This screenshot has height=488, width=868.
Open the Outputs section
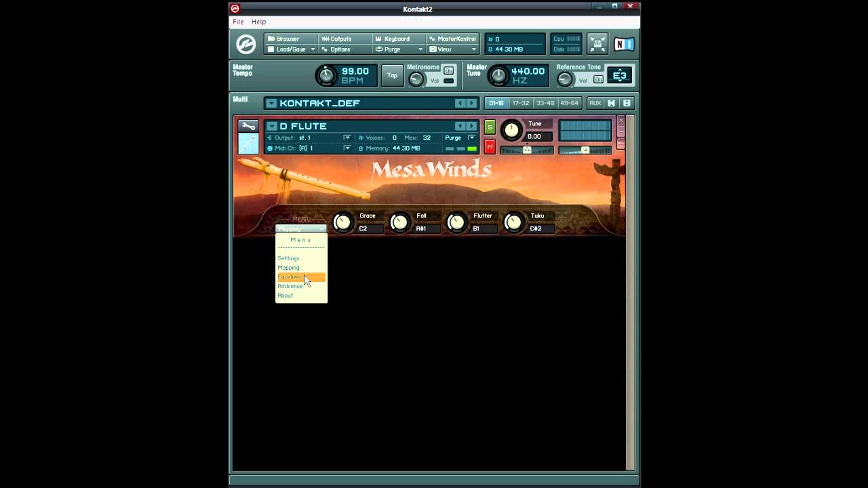coord(345,39)
